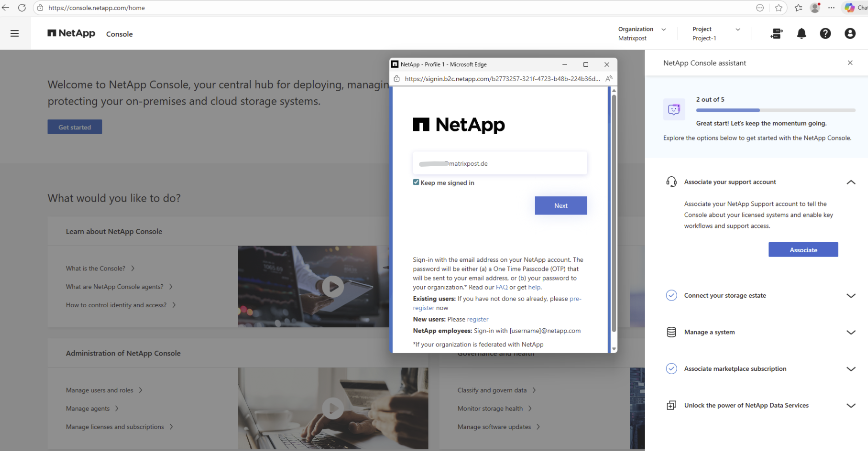
Task: Click the smiley feedback icon in address bar
Action: point(760,8)
